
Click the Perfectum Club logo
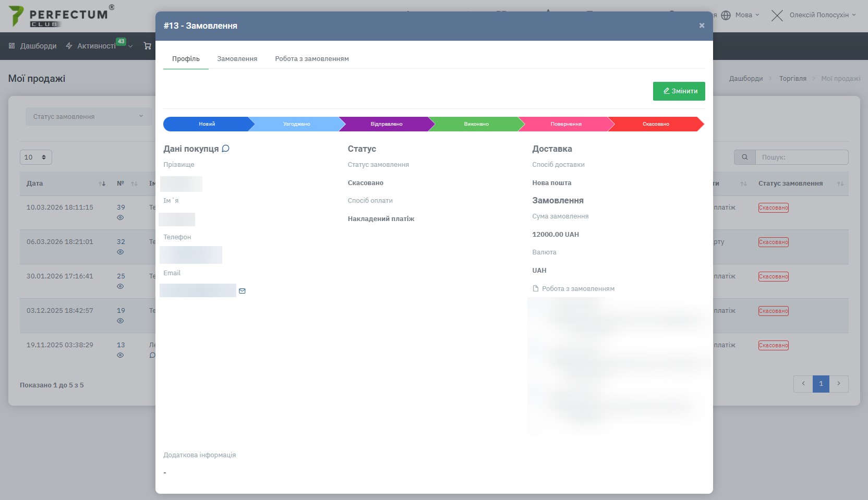click(60, 16)
